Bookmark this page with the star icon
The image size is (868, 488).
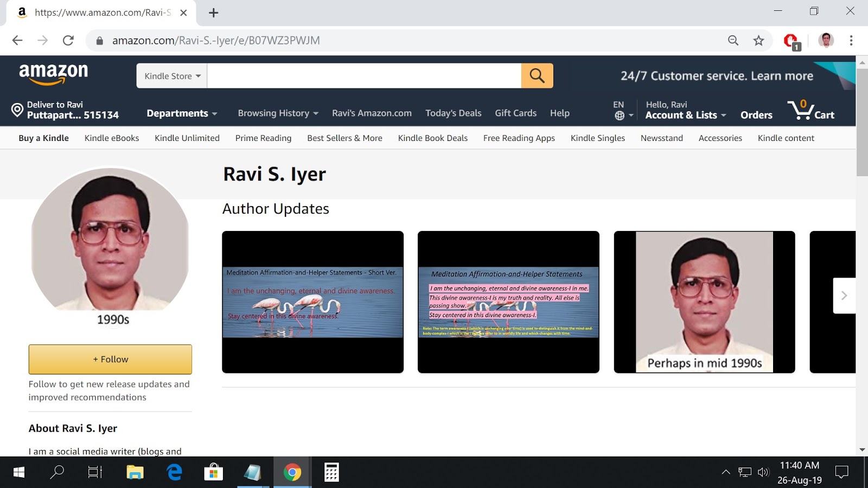coord(758,41)
